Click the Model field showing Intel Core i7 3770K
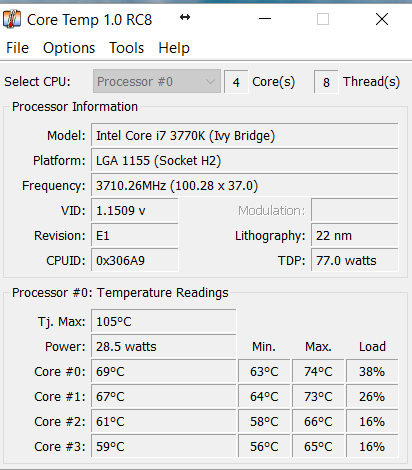 (x=245, y=136)
